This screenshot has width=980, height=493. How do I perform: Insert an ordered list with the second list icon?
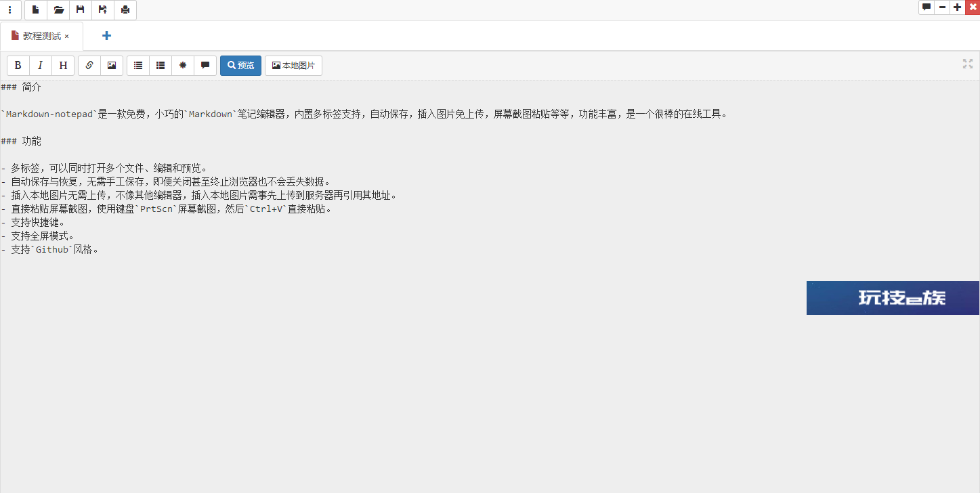(161, 66)
